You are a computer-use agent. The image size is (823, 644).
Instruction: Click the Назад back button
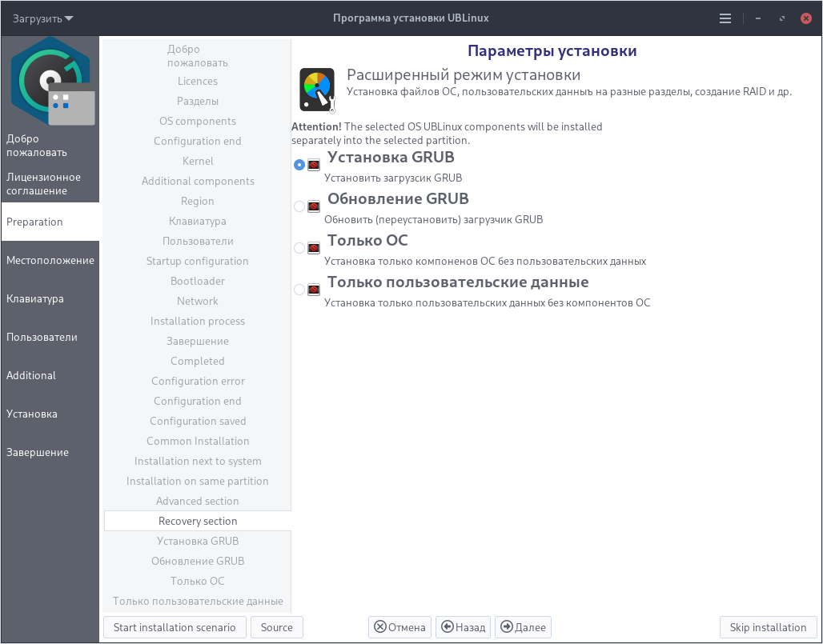463,627
